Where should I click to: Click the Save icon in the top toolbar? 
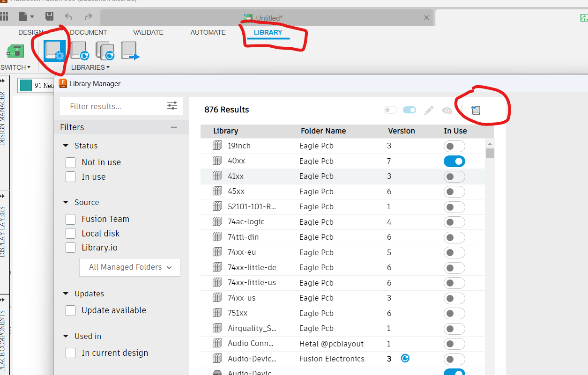coord(49,17)
